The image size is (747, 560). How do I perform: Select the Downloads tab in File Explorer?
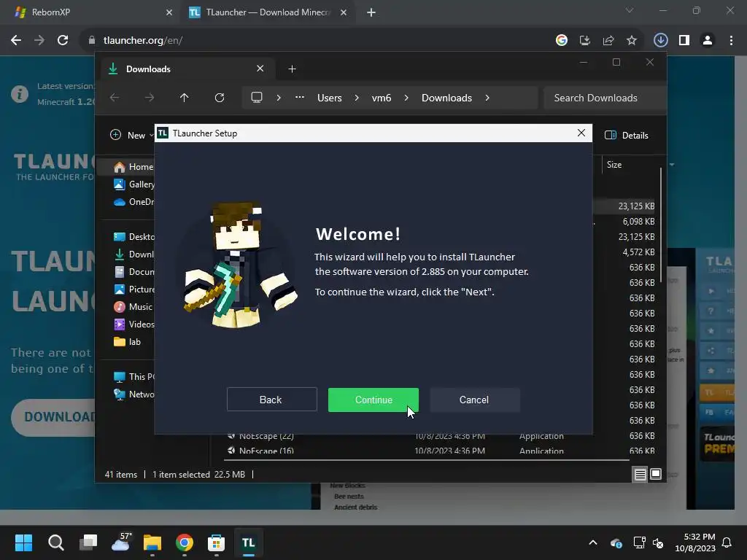coord(188,69)
